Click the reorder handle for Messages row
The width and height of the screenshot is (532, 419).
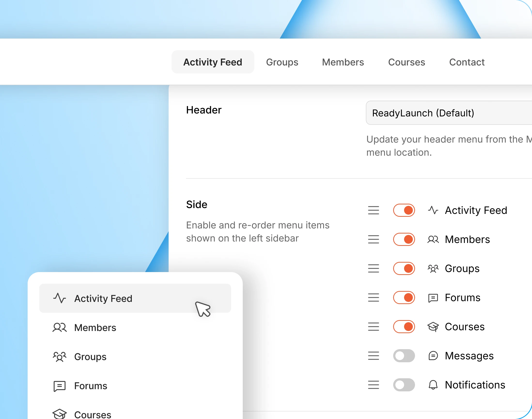pos(374,356)
